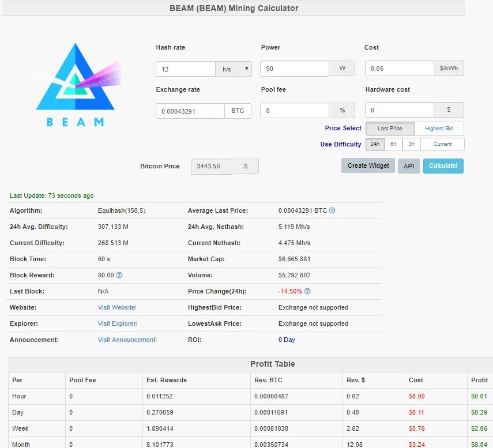The height and width of the screenshot is (448, 493).
Task: Click the Week profit $2.06
Action: [479, 428]
